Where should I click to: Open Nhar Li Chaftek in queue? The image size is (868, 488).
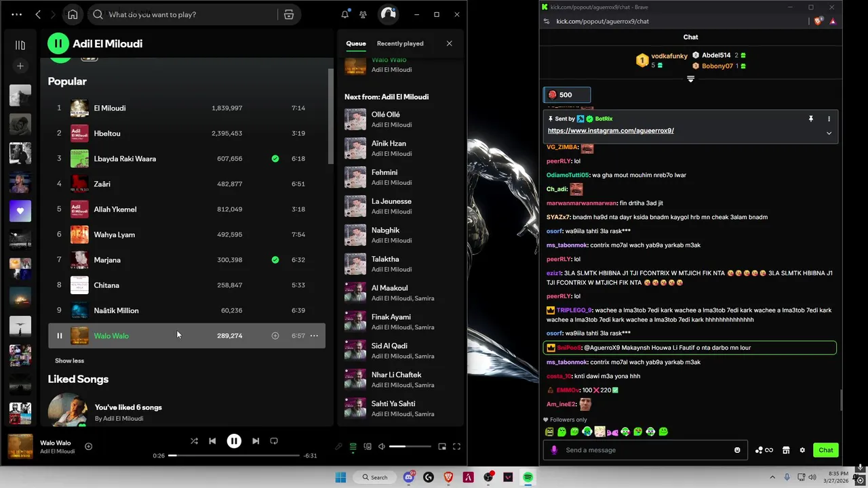(x=400, y=380)
